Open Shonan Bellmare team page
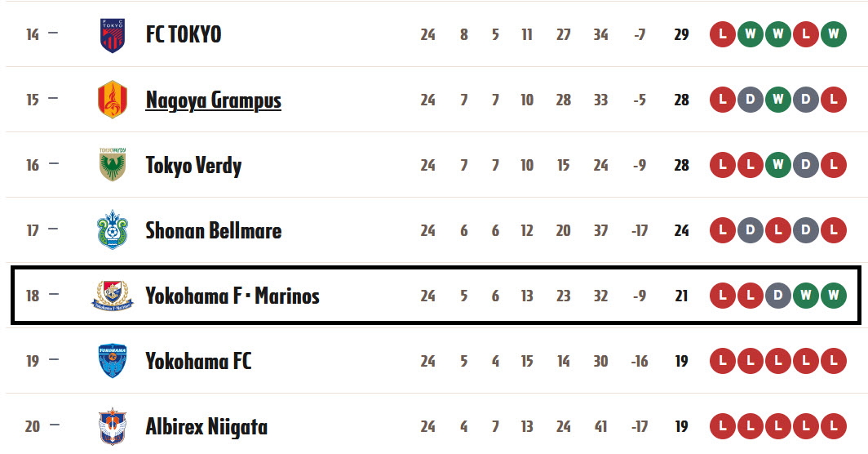 coord(213,230)
